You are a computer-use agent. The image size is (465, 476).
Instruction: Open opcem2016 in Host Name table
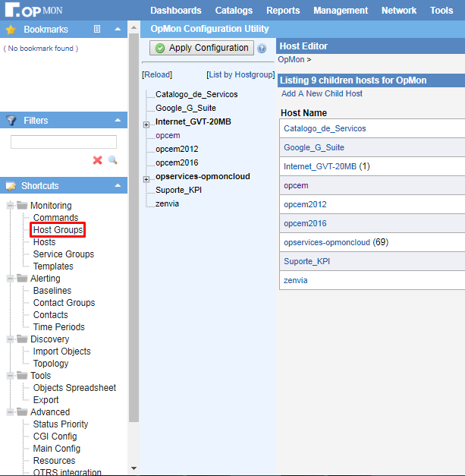tap(305, 223)
